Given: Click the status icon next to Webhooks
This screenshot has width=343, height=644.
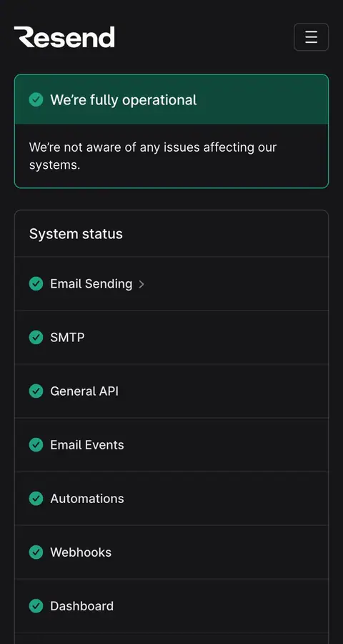Looking at the screenshot, I should 36,552.
